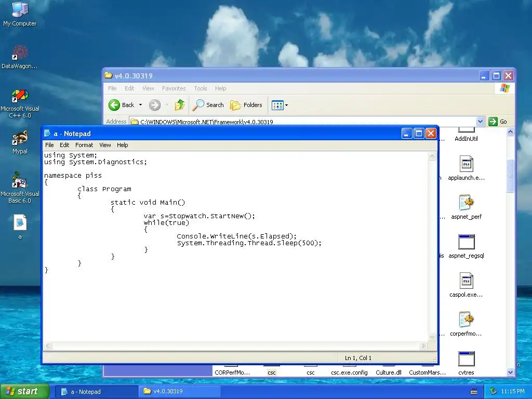The height and width of the screenshot is (399, 532).
Task: Select the caspol.exe... file icon
Action: [466, 285]
